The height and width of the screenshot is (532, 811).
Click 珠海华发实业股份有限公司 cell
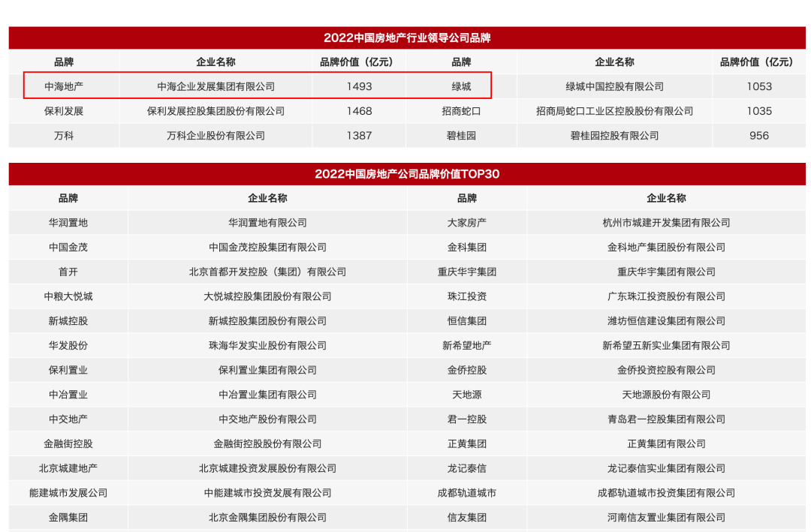[267, 345]
